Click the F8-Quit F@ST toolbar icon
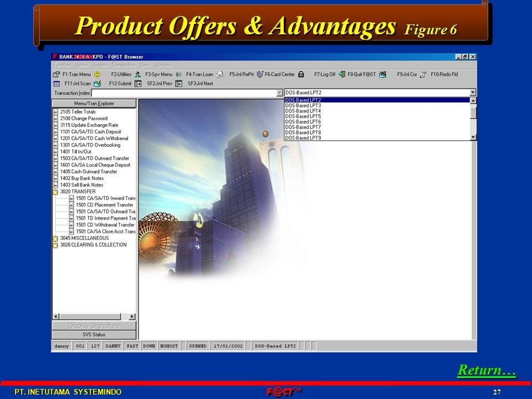Screen dimensions: 532x399 (361, 74)
